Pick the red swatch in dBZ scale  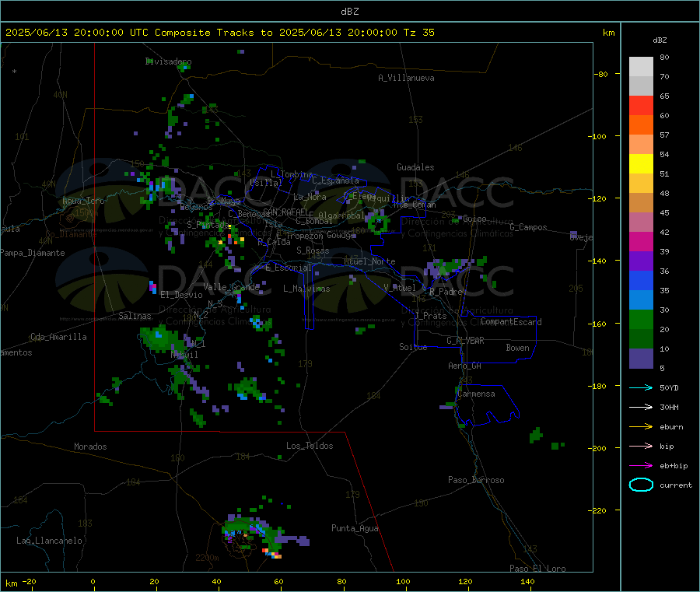[x=641, y=105]
